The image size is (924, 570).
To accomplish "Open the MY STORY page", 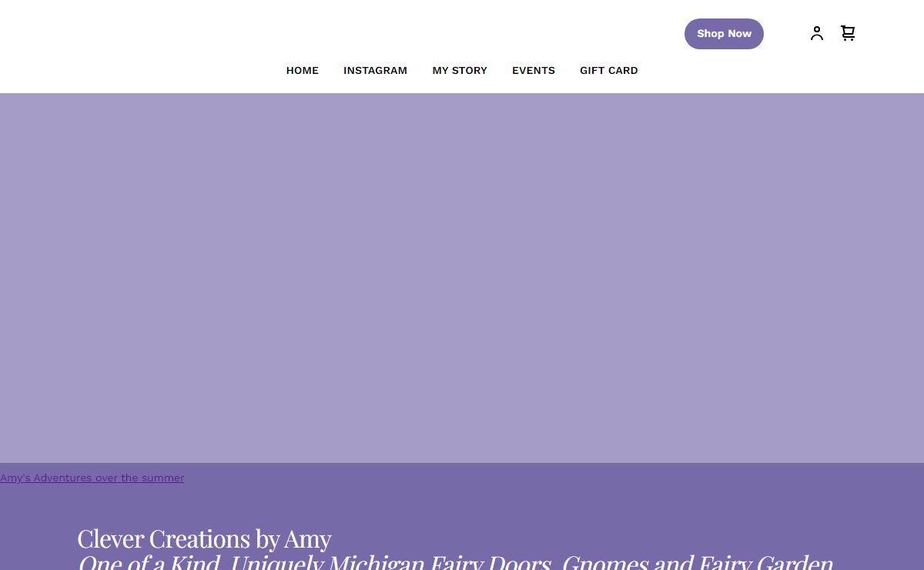I will [460, 70].
